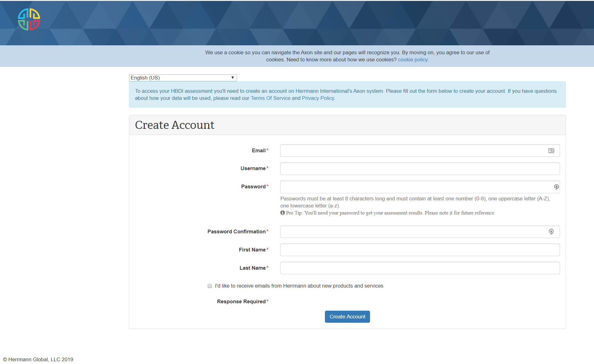Select the Last Name text box

pos(420,268)
